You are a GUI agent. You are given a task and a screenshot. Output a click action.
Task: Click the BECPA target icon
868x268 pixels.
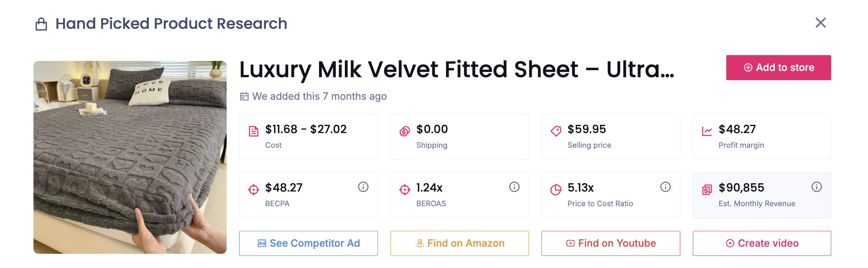pyautogui.click(x=253, y=189)
